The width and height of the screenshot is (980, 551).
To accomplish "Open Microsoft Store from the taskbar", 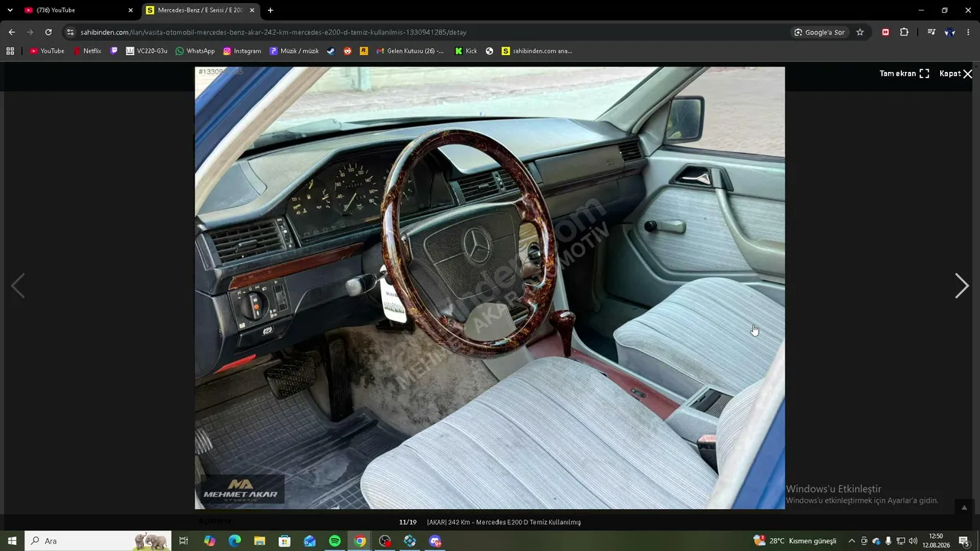I will tap(285, 541).
